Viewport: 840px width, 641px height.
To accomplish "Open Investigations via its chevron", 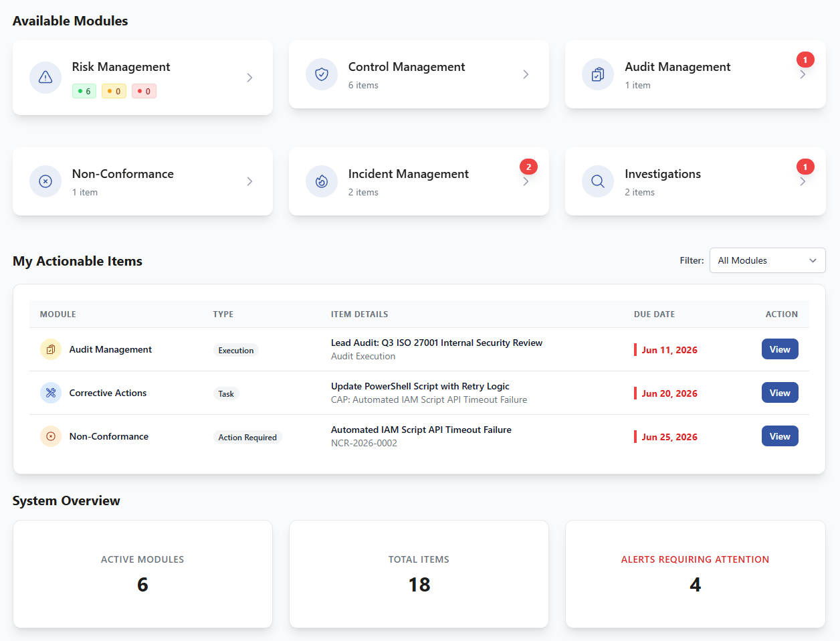I will coord(803,181).
